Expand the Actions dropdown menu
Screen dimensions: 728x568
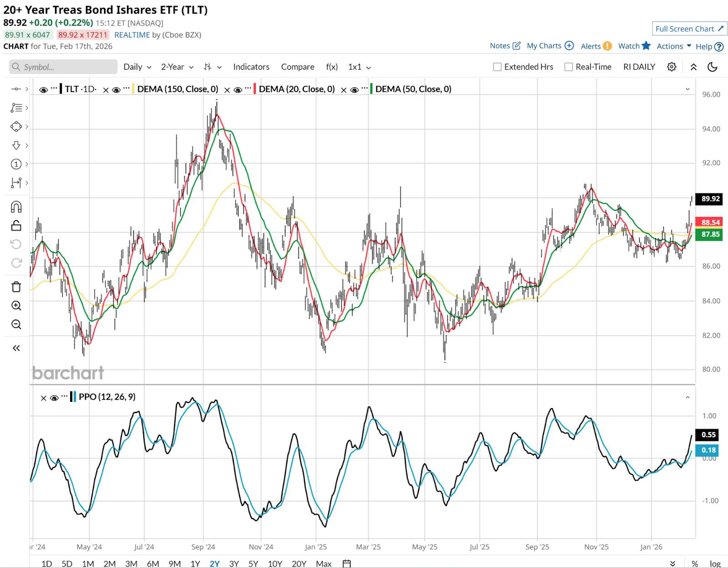click(674, 46)
